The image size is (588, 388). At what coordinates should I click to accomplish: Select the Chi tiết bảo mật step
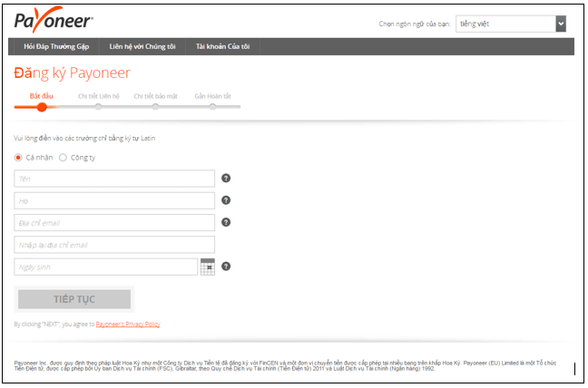[156, 96]
